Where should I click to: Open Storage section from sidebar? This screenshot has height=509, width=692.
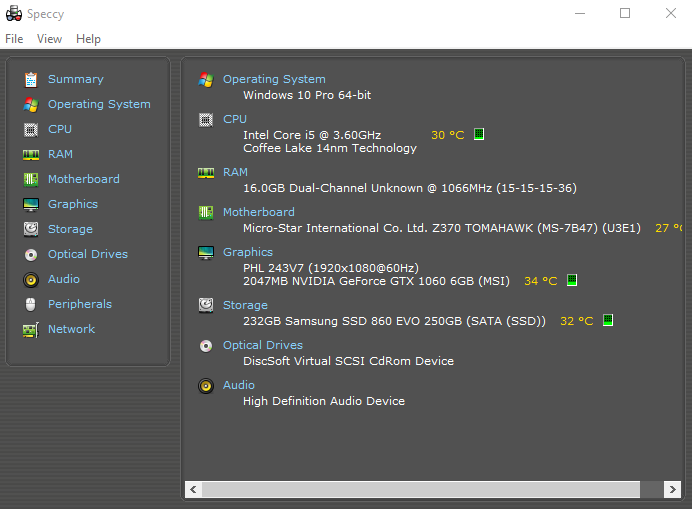71,230
